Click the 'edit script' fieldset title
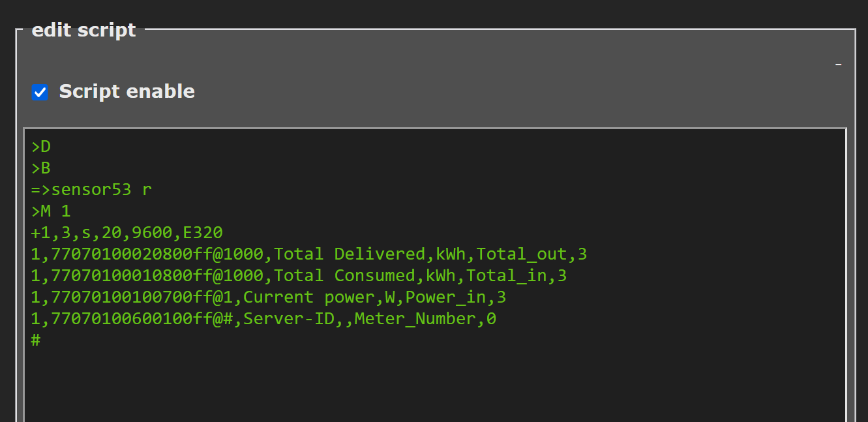Screen dimensions: 868x422 (83, 30)
